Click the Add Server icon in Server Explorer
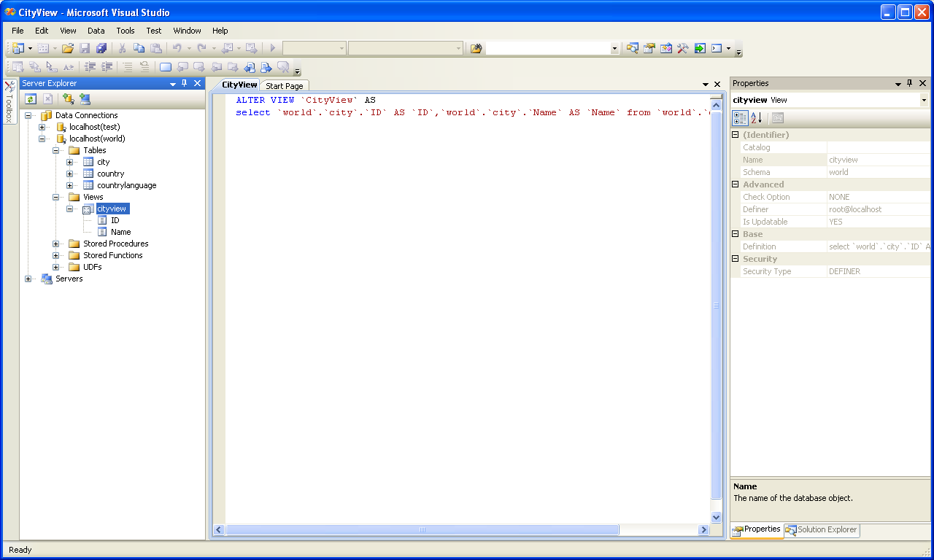 pyautogui.click(x=85, y=99)
